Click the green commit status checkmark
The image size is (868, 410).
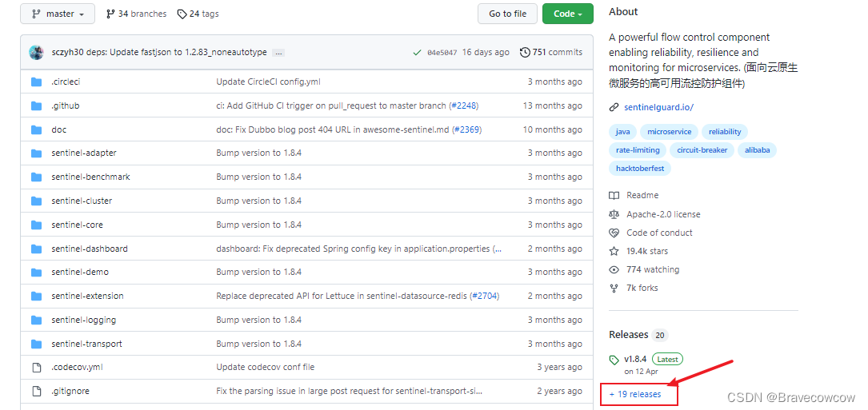(x=417, y=53)
